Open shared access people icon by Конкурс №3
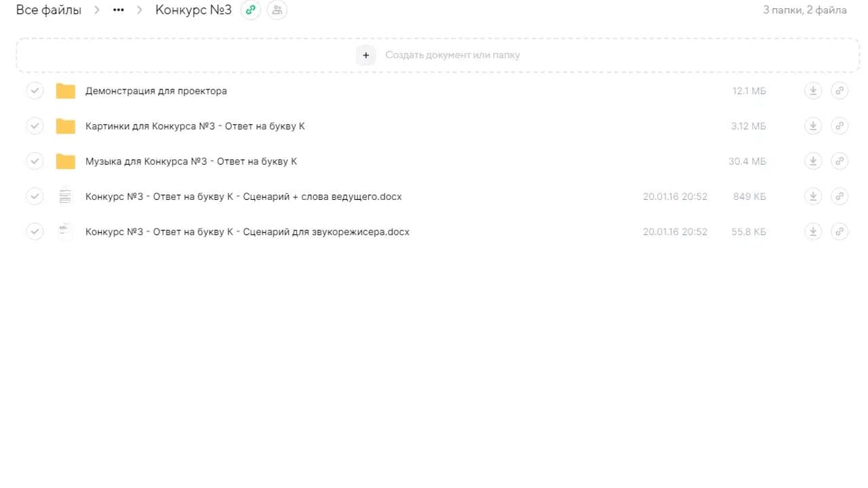 point(277,10)
